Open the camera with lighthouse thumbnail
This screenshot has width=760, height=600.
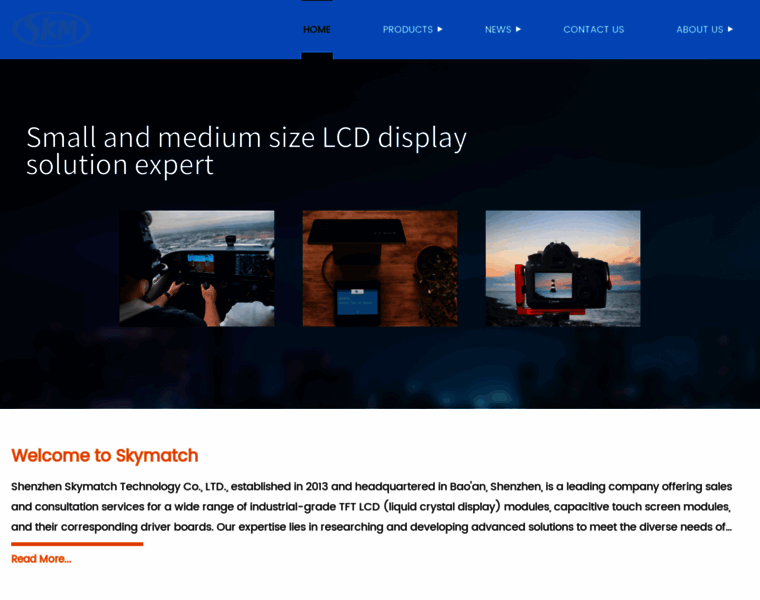[563, 268]
